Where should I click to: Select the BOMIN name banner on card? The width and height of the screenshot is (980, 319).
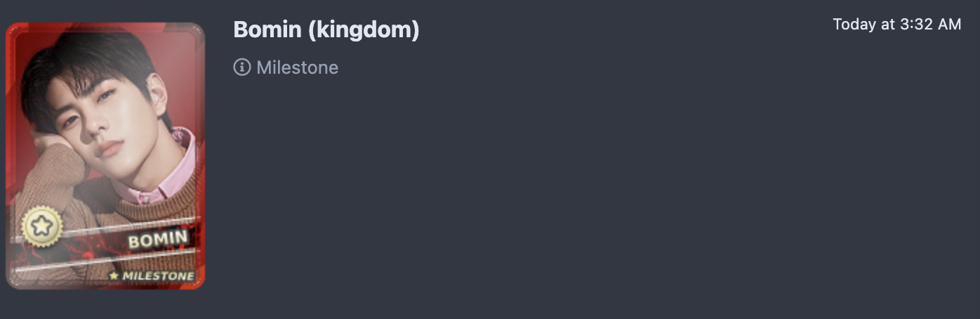pyautogui.click(x=157, y=239)
